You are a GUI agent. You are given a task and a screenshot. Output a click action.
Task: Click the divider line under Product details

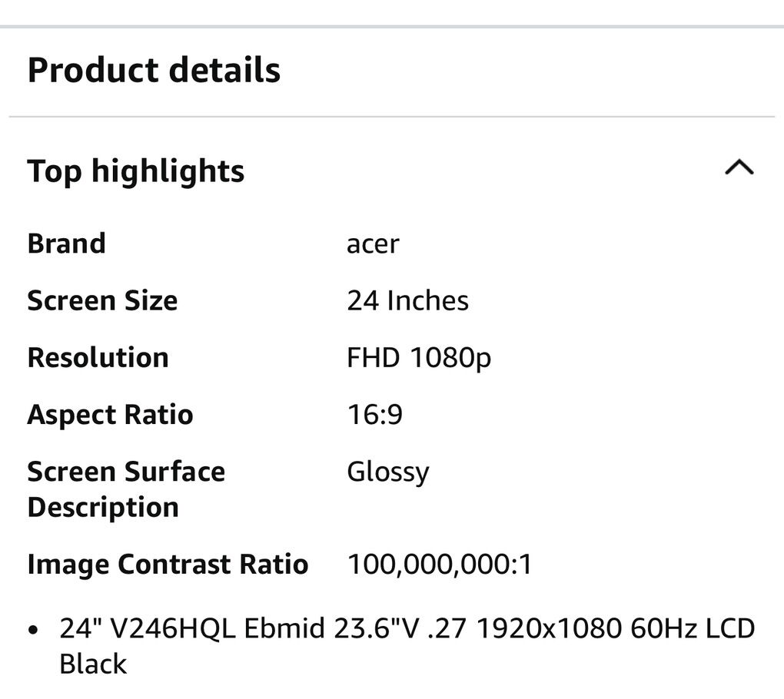pyautogui.click(x=392, y=117)
